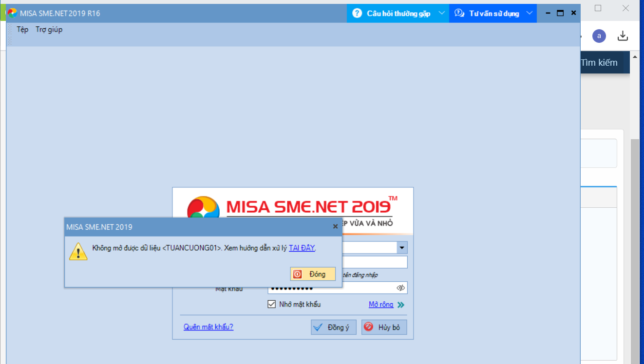Screen dimensions: 644x364
Task: Toggle password visibility eye icon
Action: [x=400, y=288]
